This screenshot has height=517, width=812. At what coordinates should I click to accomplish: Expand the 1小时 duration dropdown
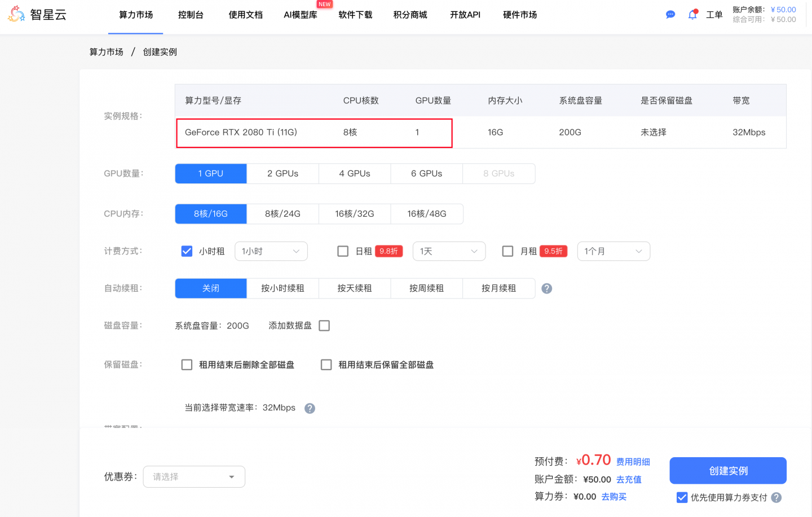271,251
